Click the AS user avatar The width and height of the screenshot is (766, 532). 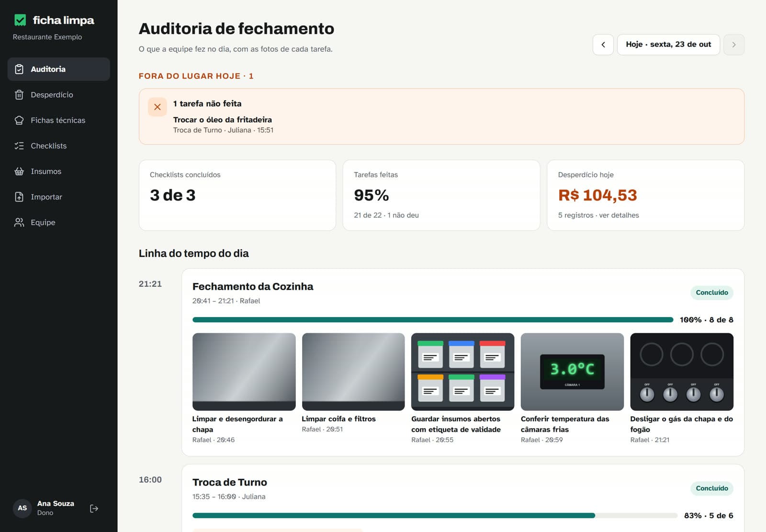coord(23,508)
